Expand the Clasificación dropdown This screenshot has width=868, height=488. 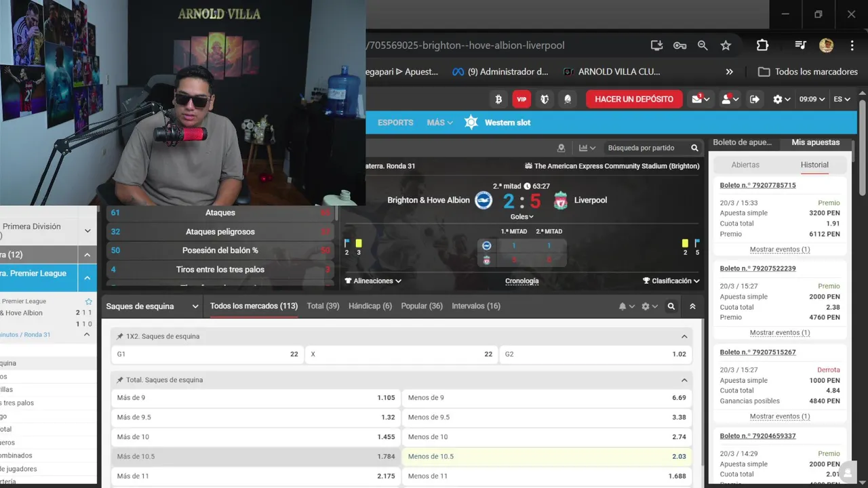tap(671, 281)
